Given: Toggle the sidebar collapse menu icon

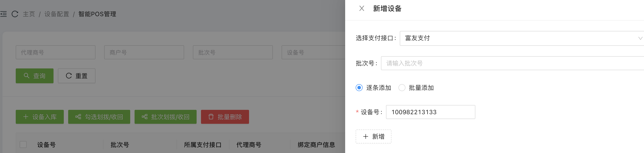Looking at the screenshot, I should click(3, 14).
